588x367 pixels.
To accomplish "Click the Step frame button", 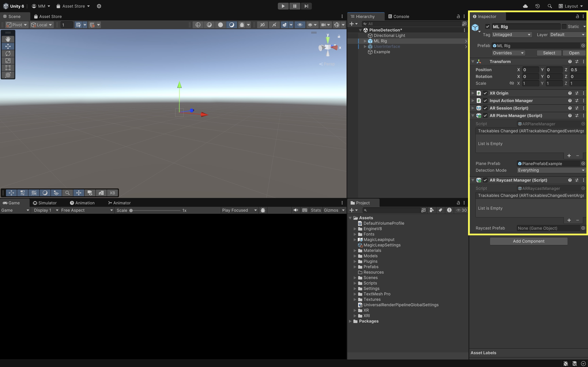I will pyautogui.click(x=306, y=6).
